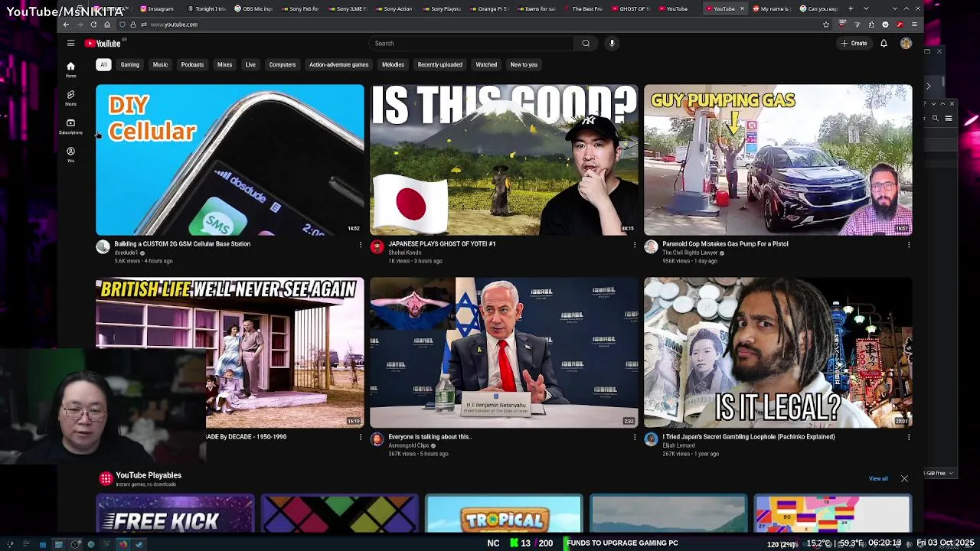
Task: Open dosdude1 channel avatar
Action: [103, 246]
